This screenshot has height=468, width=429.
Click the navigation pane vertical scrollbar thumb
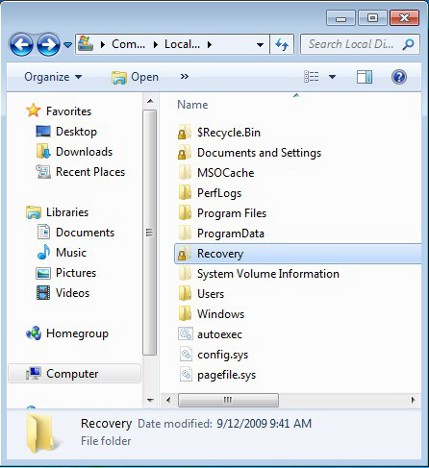coord(150,233)
